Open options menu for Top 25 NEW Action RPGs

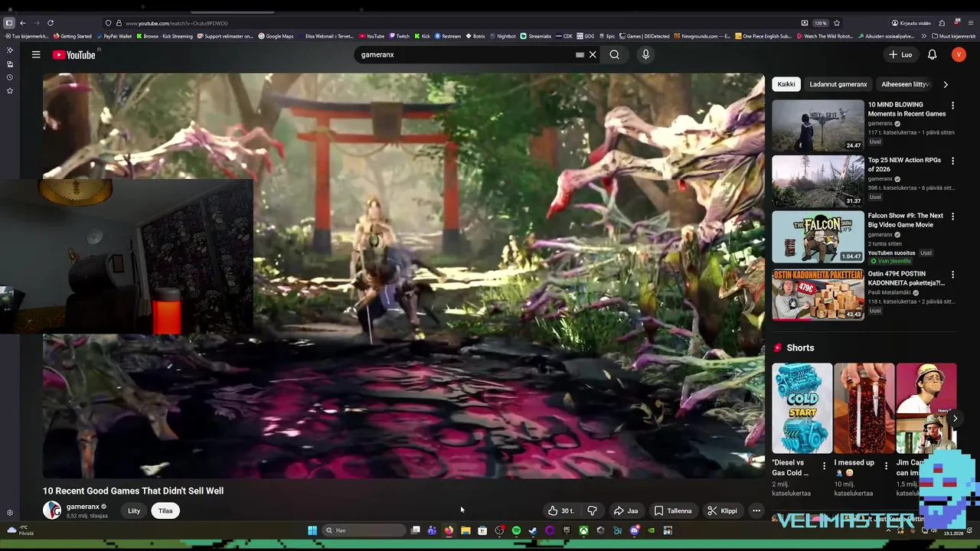(952, 161)
